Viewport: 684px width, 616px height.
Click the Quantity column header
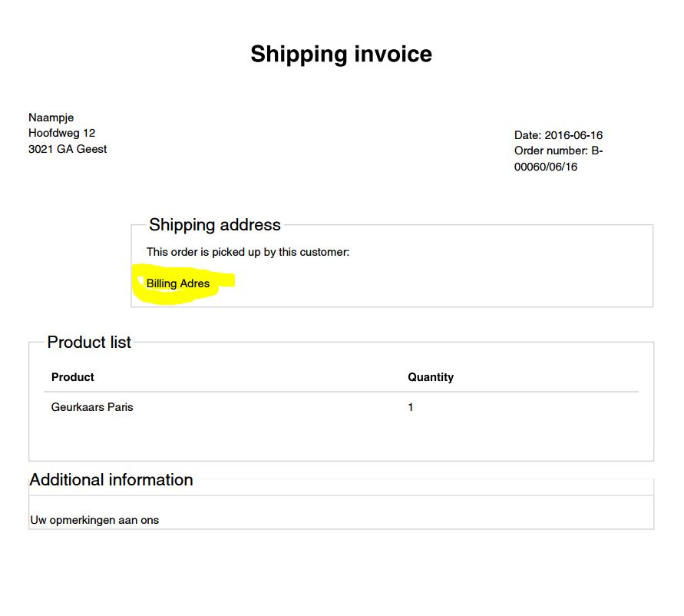point(431,377)
